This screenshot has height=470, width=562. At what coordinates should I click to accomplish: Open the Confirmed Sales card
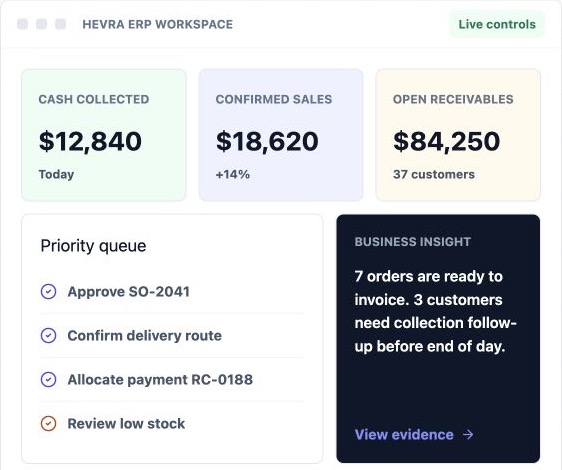(x=281, y=135)
